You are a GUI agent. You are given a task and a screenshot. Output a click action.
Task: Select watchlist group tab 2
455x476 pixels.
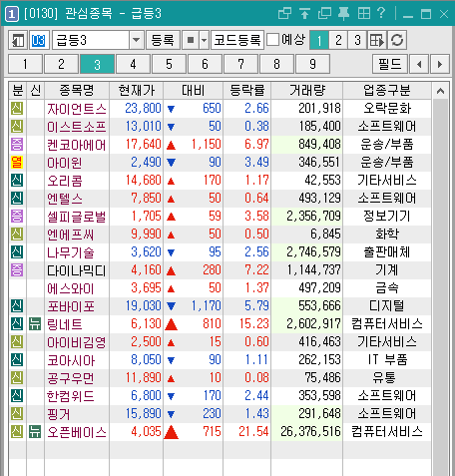tap(61, 64)
